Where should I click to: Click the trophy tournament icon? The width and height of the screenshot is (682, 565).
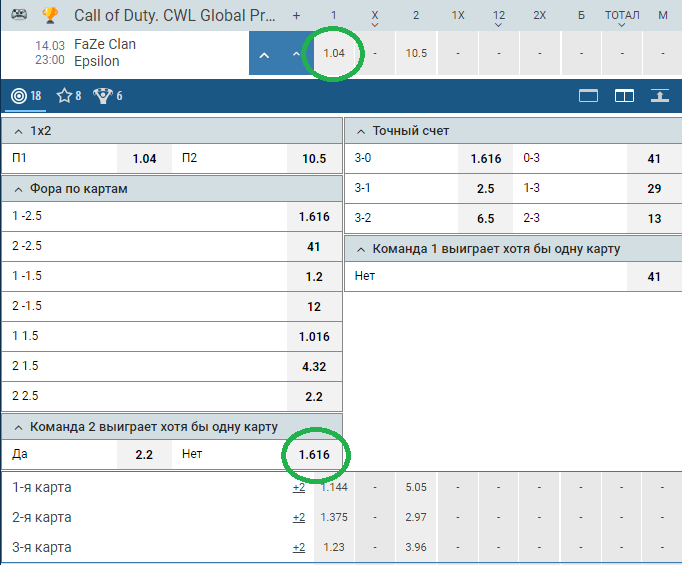50,15
